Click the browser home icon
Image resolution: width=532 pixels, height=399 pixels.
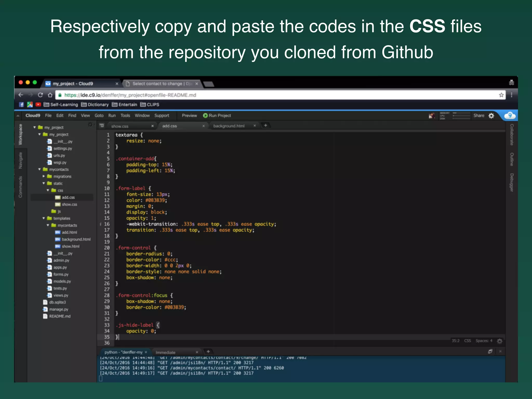pyautogui.click(x=50, y=95)
